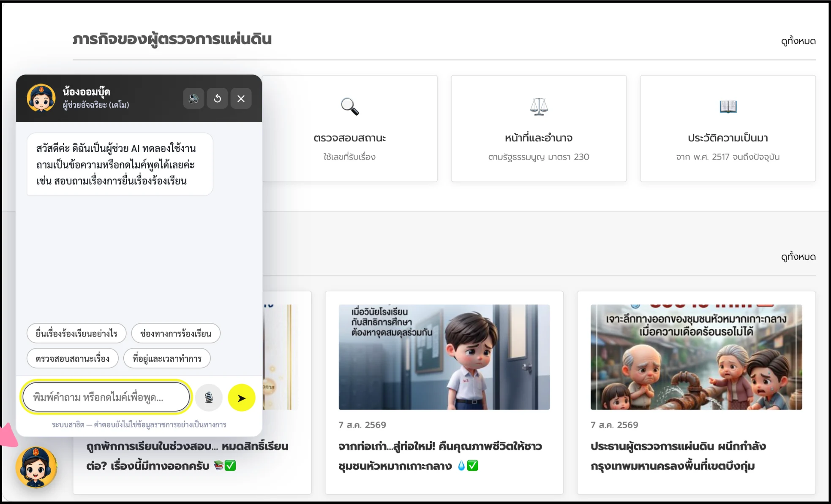Open the water pipe community news thumbnail
The width and height of the screenshot is (831, 504).
click(x=696, y=357)
